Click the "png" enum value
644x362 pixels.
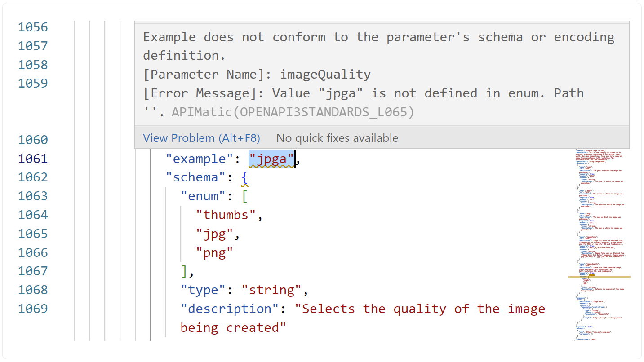[x=216, y=252]
